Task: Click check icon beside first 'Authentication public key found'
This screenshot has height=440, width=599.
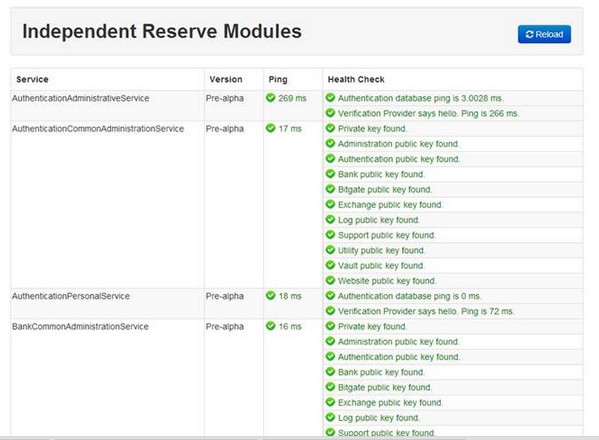Action: (x=330, y=159)
